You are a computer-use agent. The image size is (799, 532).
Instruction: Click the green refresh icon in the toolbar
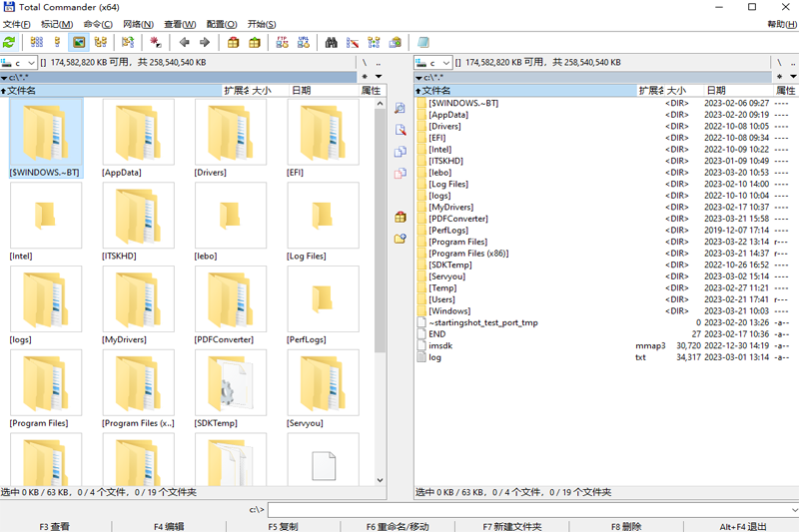pyautogui.click(x=10, y=42)
